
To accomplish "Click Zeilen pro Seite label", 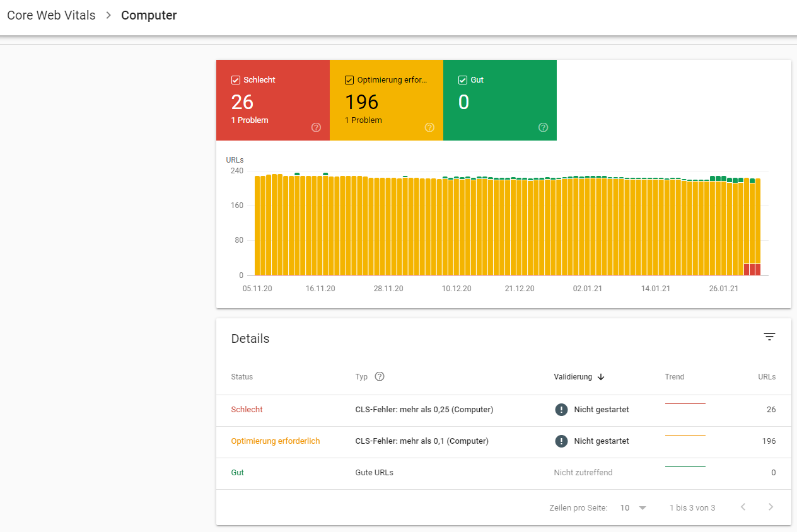I will point(578,507).
